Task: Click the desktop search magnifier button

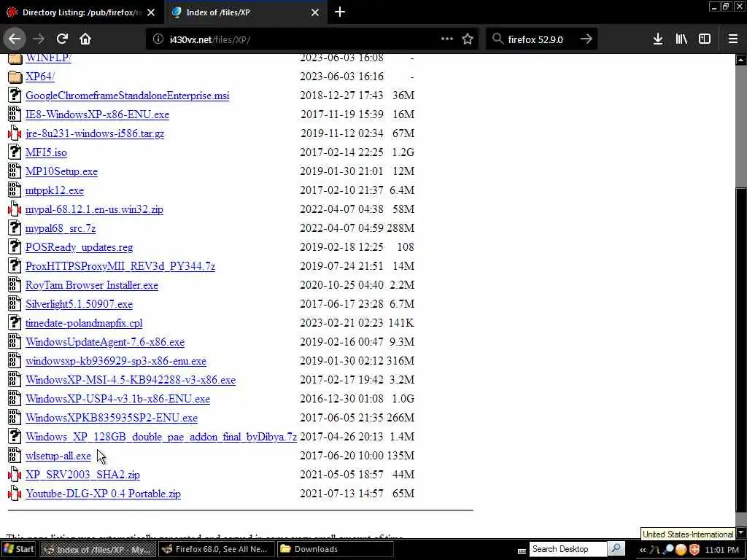Action: [616, 549]
